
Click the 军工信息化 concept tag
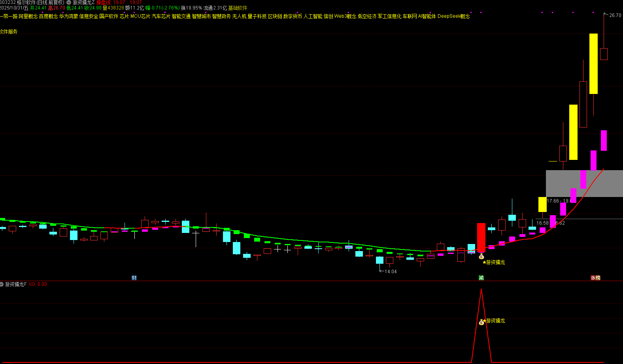coord(389,16)
